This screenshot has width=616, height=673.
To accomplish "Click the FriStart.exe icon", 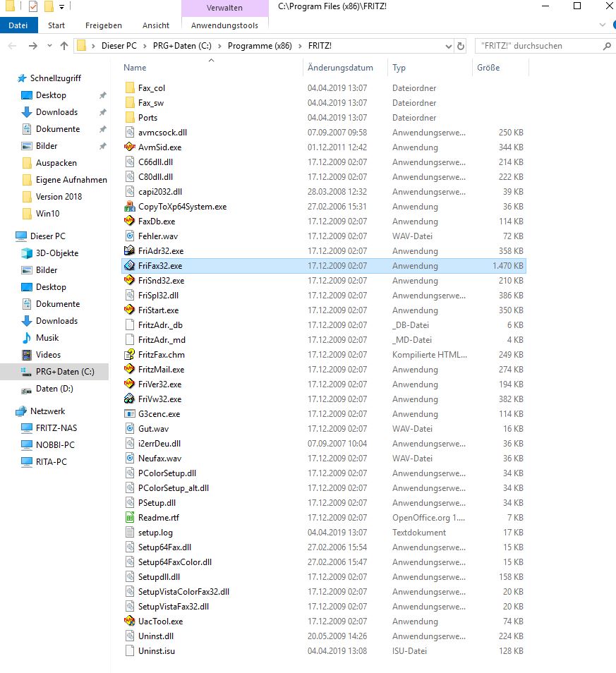I will click(x=129, y=310).
